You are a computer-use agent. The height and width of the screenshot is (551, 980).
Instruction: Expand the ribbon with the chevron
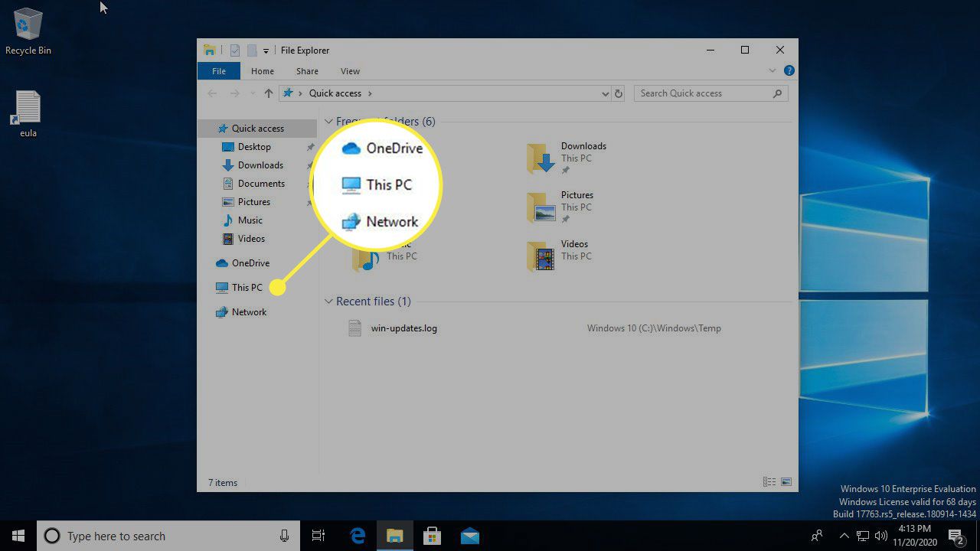(x=772, y=70)
